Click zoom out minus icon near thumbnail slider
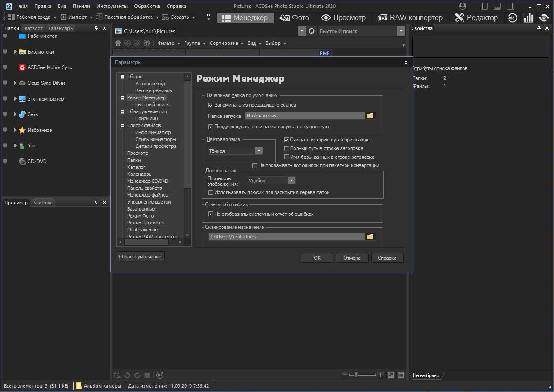The image size is (554, 392). tap(345, 375)
